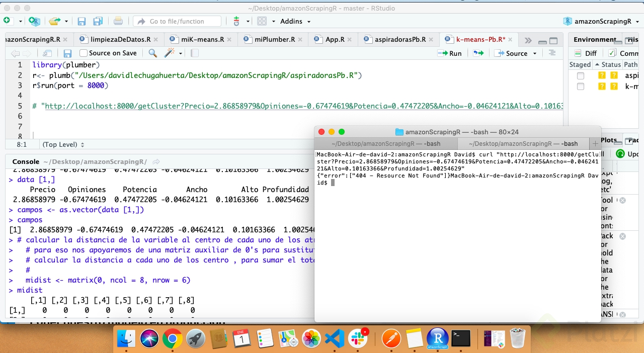Open the Source options dropdown arrow
Viewport: 644px width, 353px height.
535,53
